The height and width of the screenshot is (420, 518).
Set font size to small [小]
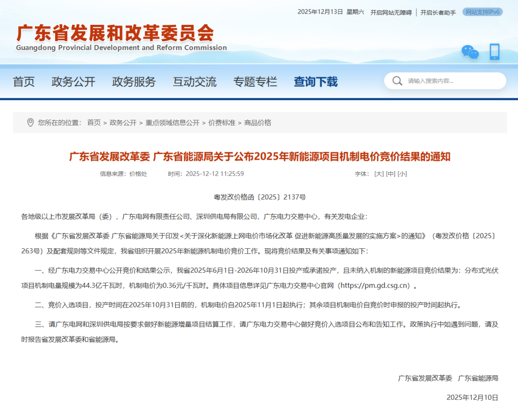tap(402, 174)
